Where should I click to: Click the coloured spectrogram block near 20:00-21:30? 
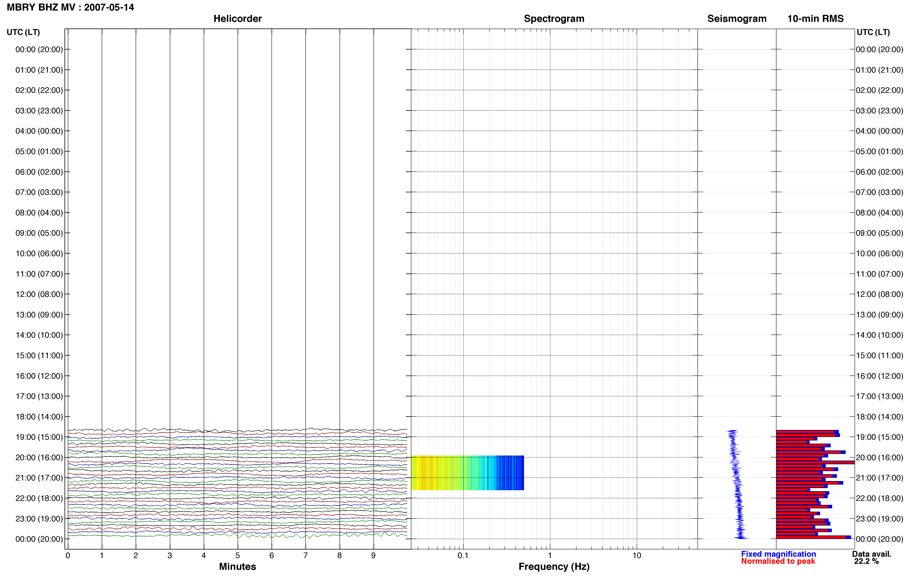[467, 473]
